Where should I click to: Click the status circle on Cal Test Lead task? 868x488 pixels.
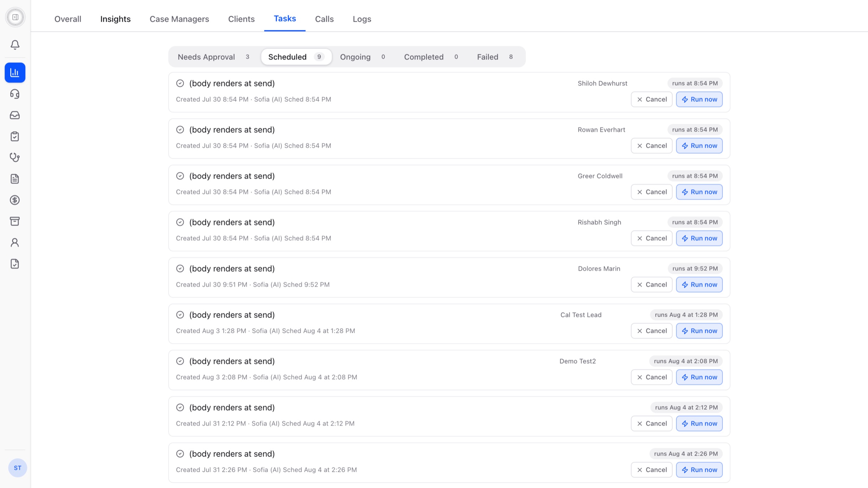tap(180, 315)
